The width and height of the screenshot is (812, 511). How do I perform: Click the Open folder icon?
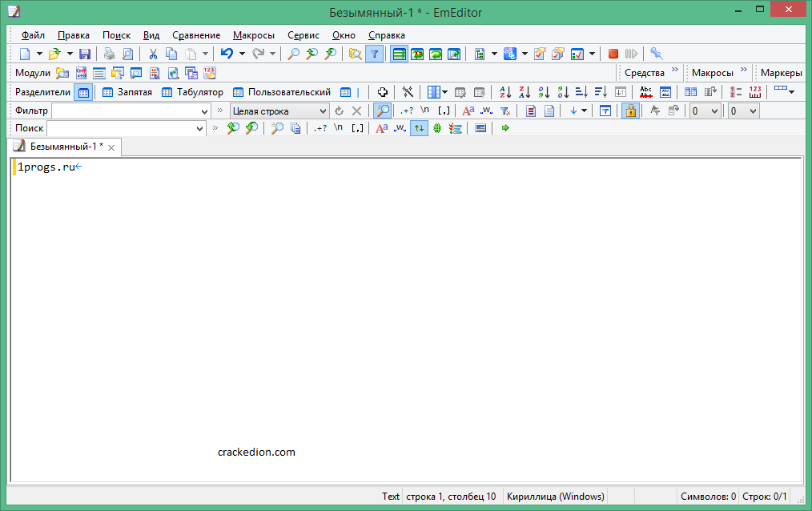click(54, 54)
